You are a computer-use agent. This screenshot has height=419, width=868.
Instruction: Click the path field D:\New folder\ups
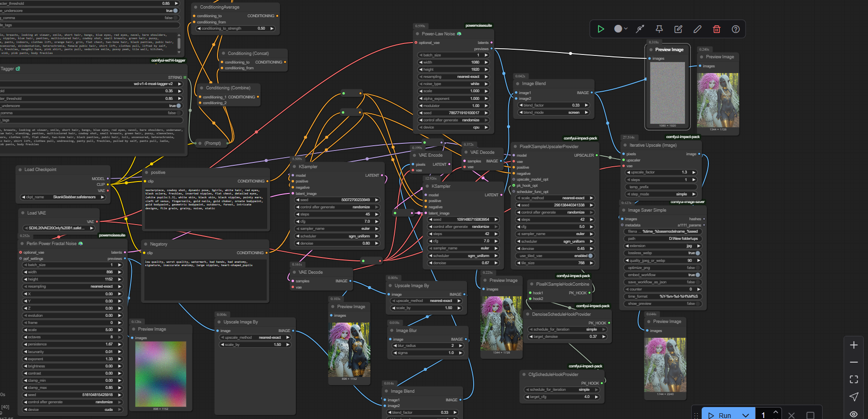point(662,238)
